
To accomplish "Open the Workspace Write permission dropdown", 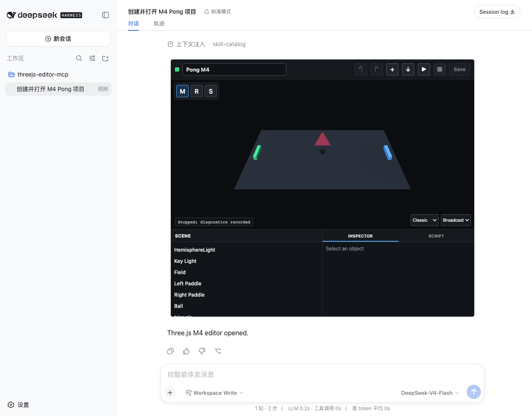I will (214, 393).
